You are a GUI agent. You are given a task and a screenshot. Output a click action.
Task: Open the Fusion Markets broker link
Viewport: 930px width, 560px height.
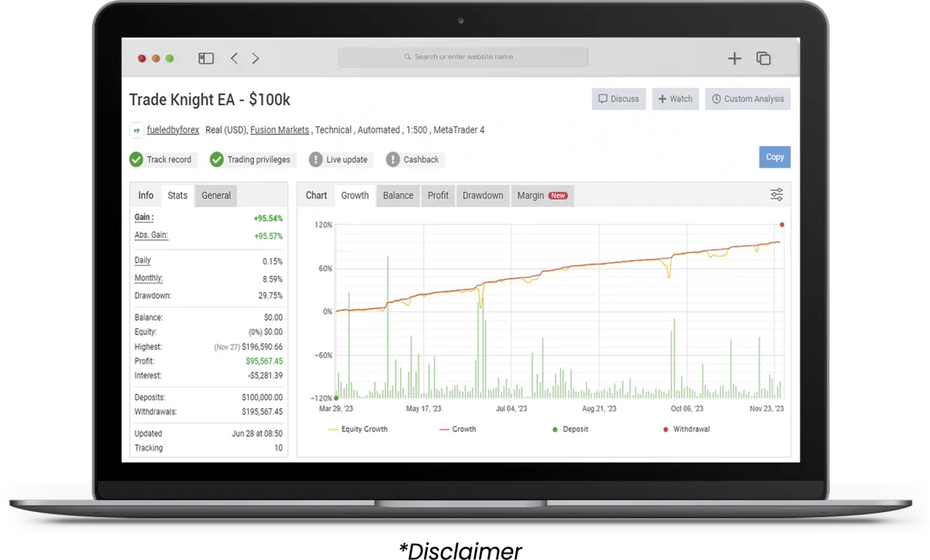click(280, 130)
